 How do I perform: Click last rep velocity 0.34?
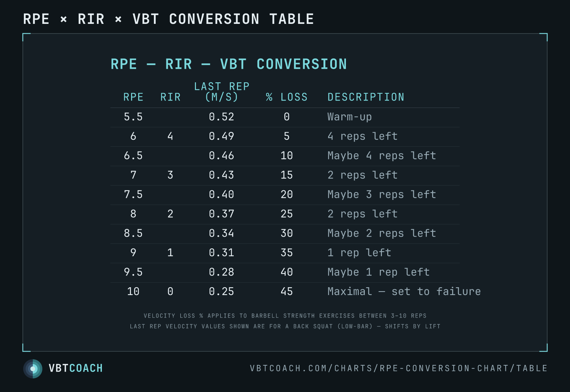coord(222,233)
